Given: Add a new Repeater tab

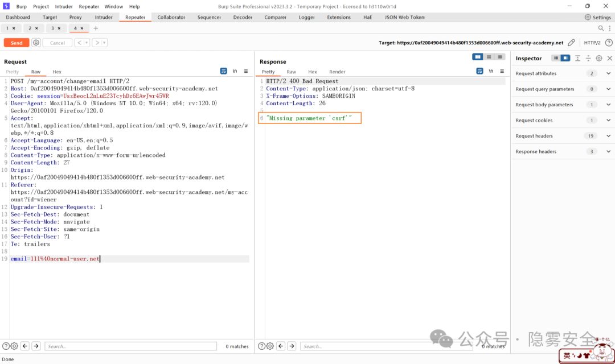Looking at the screenshot, I should pos(96,28).
